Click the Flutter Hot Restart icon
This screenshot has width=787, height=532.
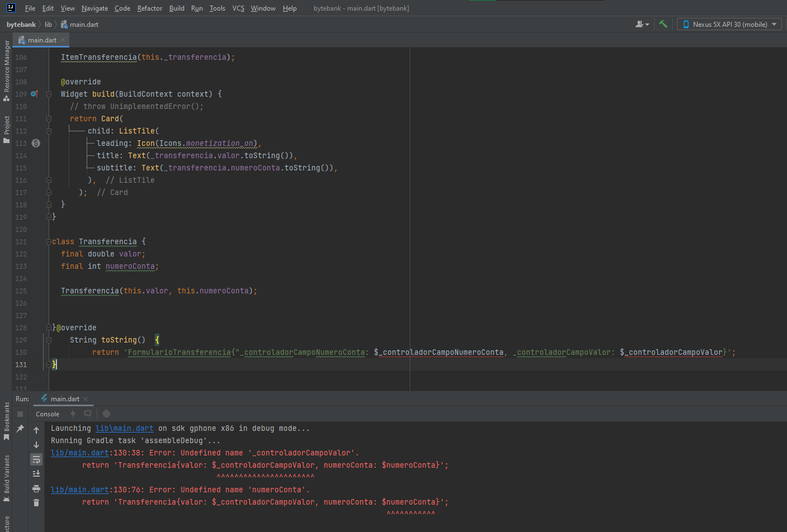tap(88, 414)
